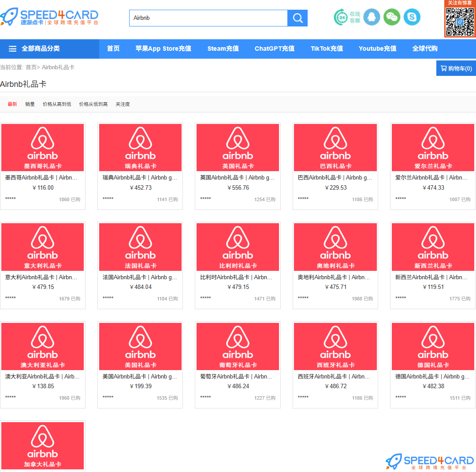Sort products by 最新
Image resolution: width=476 pixels, height=472 pixels.
(x=12, y=104)
